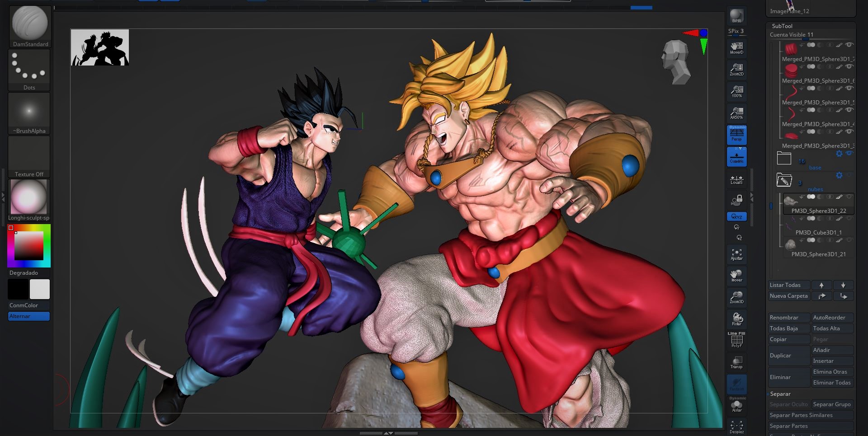Click the down-then-right arrow beside Nueva Carpeta
Screen dimensions: 868x436
point(843,296)
